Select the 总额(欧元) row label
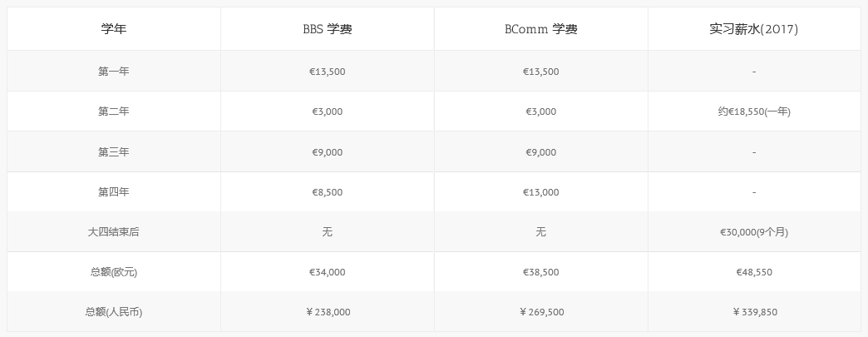Viewport: 868px width, 337px height. (113, 272)
